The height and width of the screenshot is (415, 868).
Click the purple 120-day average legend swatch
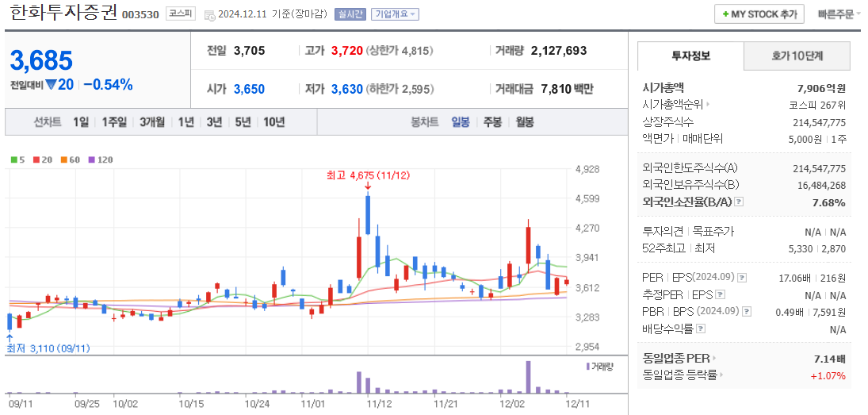91,160
